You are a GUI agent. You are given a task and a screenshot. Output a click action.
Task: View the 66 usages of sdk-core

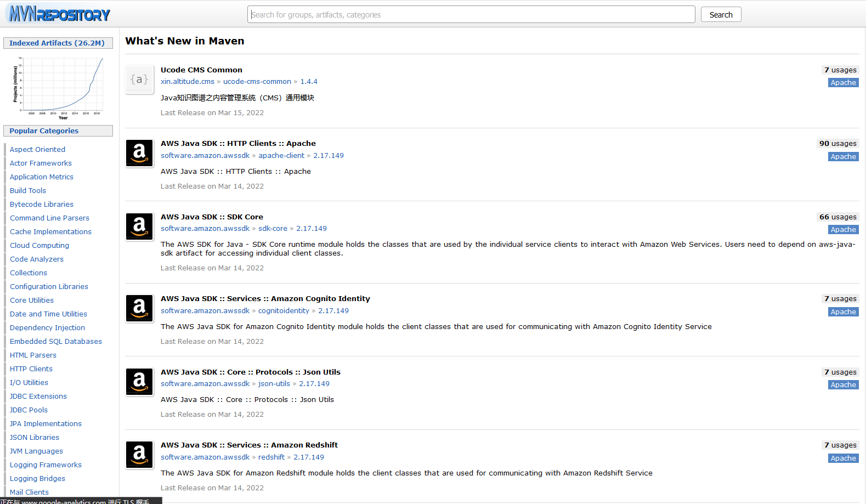click(837, 217)
